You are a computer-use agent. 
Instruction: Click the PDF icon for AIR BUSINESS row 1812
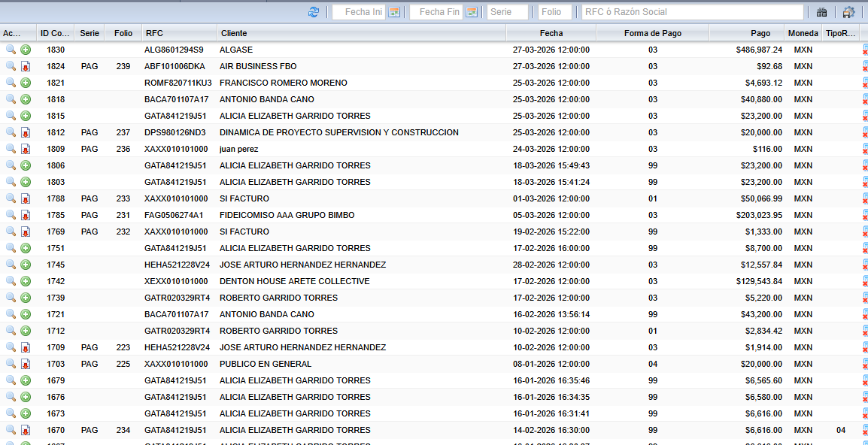pyautogui.click(x=26, y=132)
